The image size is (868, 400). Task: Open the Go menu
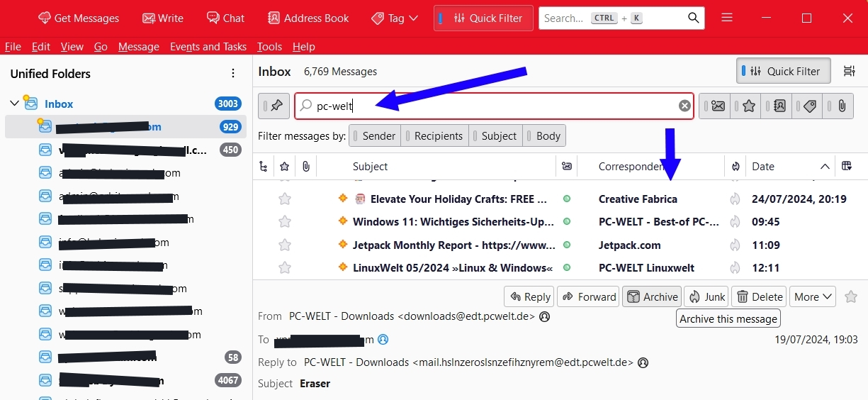click(101, 47)
